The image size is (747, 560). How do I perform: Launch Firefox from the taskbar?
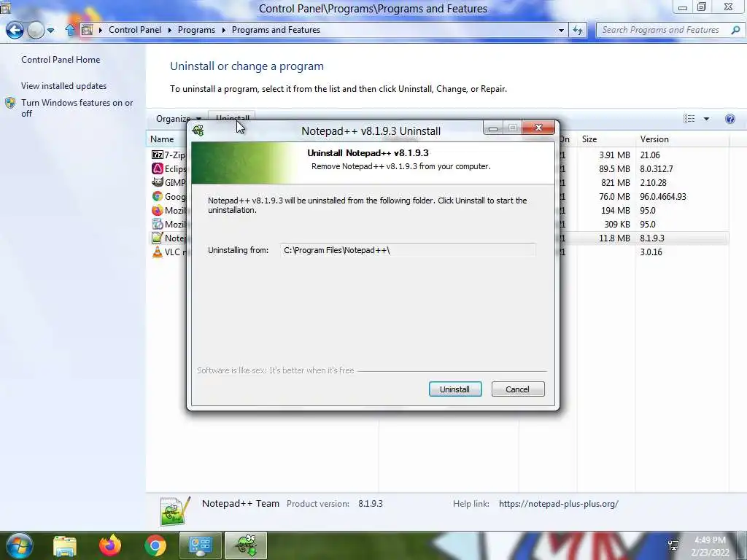coord(110,545)
